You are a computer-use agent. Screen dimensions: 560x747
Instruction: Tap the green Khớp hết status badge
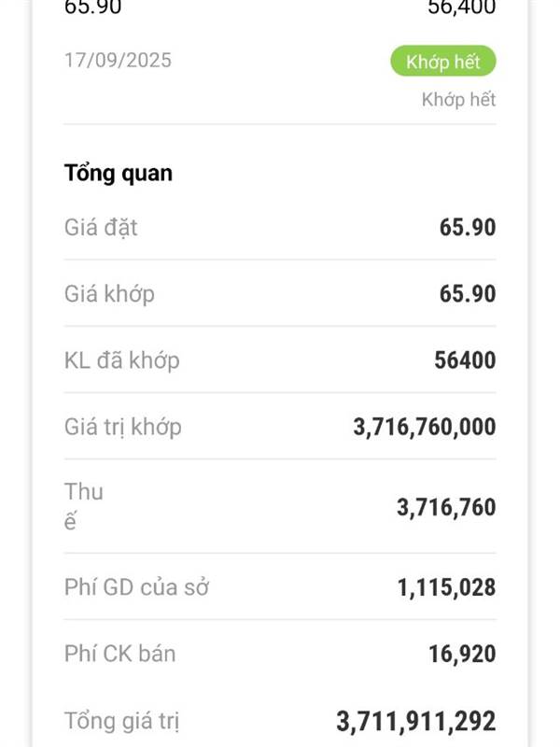[x=442, y=63]
